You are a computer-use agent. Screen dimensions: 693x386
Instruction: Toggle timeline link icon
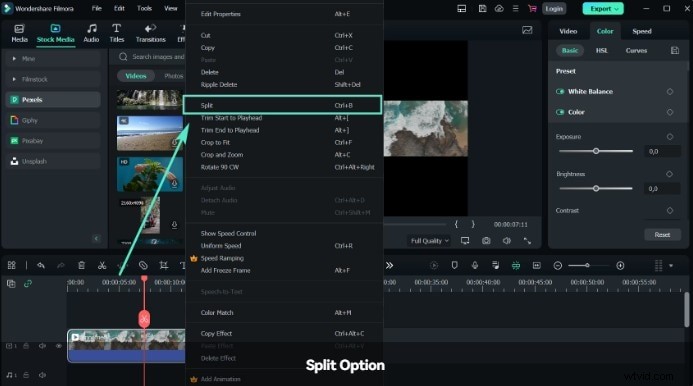point(28,283)
